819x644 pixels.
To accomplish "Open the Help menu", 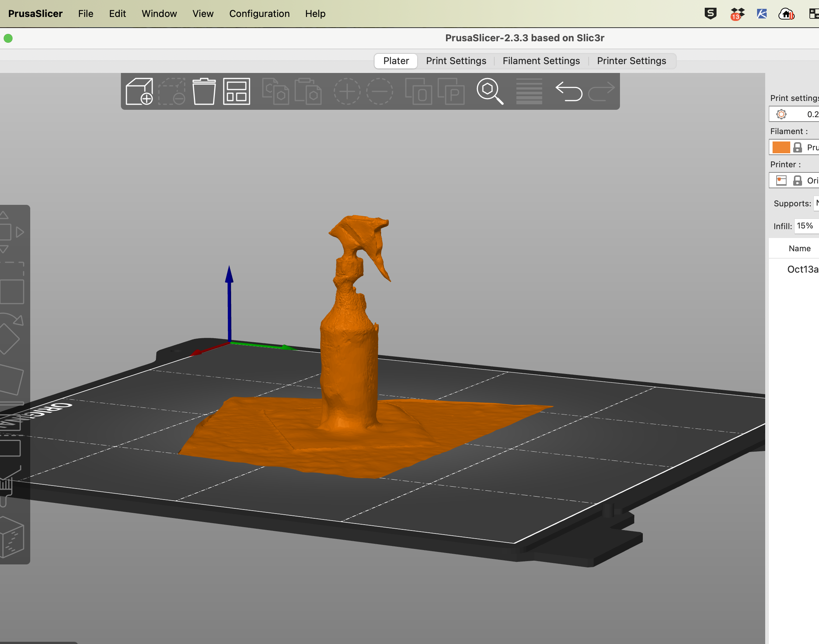I will point(316,14).
